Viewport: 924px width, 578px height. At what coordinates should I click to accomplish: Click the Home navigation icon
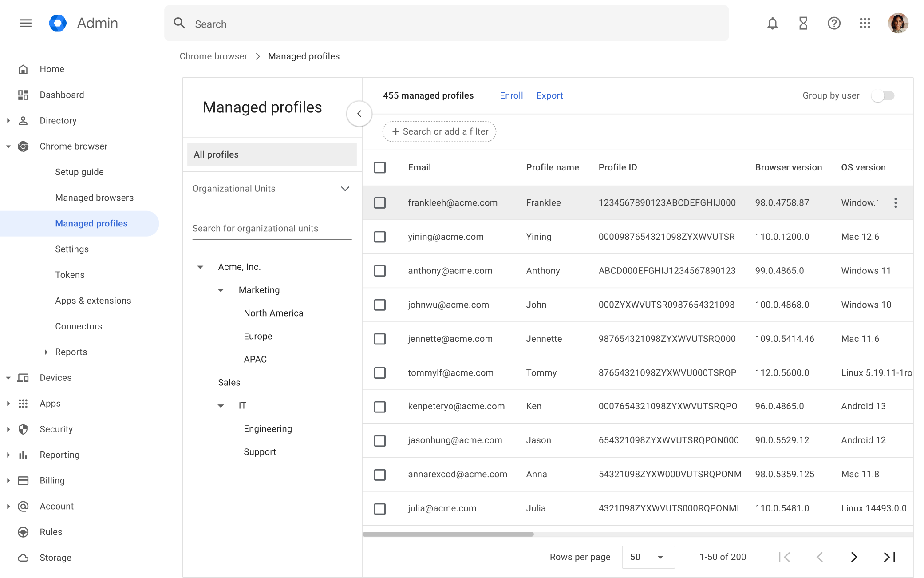click(x=23, y=68)
